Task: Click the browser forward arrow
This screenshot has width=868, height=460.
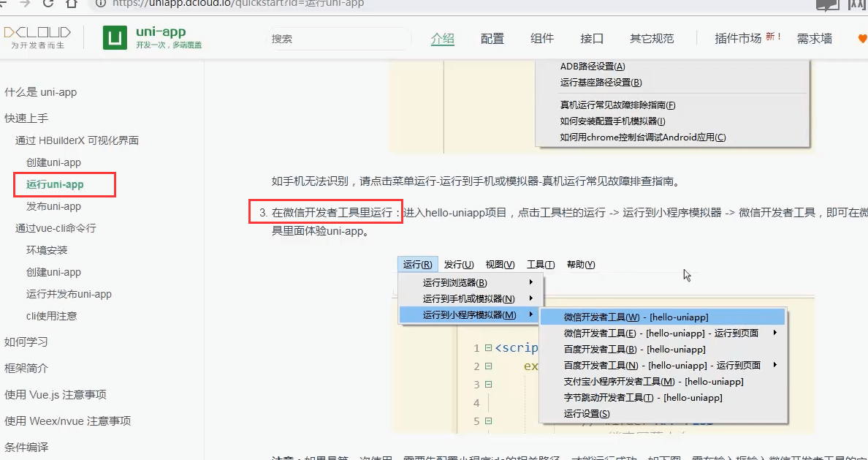Action: (x=25, y=3)
